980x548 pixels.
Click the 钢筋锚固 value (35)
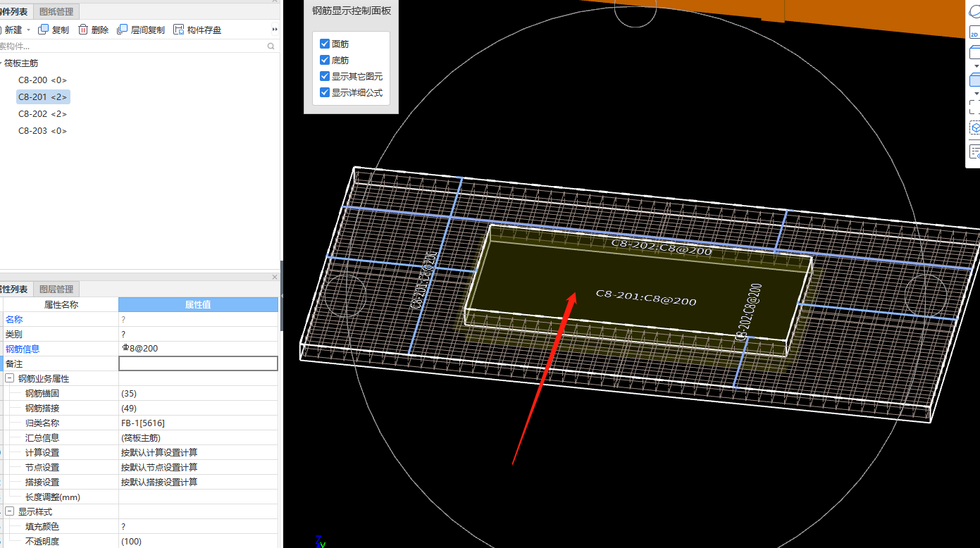pos(128,393)
